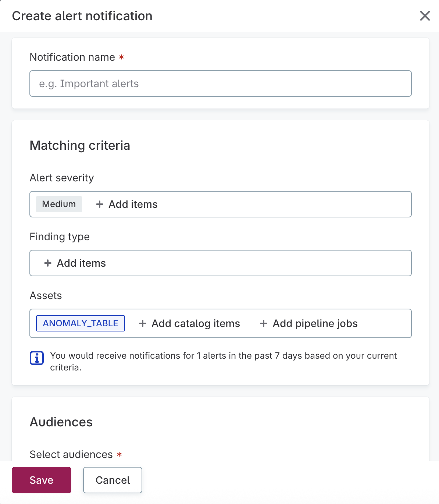The image size is (439, 504).
Task: Click the Matching criteria section heading
Action: pos(80,145)
